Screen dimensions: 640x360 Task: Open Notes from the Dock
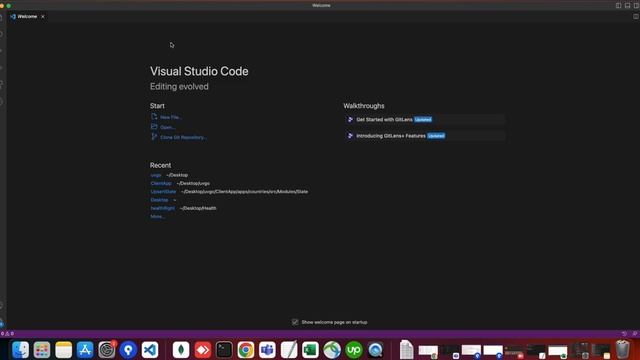64,350
